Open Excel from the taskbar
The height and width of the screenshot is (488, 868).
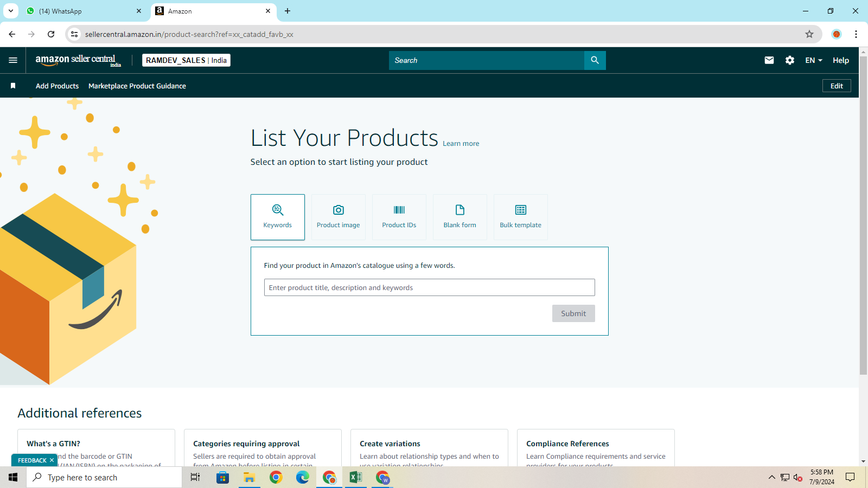[x=356, y=477]
